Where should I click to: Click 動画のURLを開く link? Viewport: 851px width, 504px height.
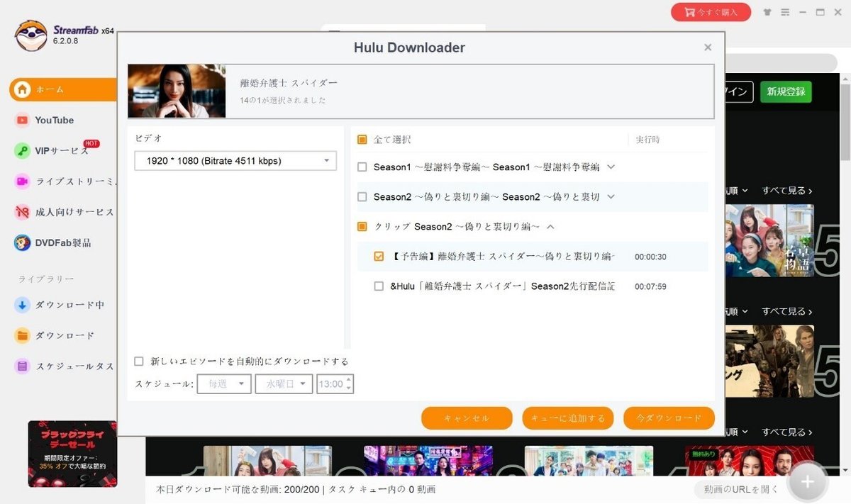click(740, 489)
